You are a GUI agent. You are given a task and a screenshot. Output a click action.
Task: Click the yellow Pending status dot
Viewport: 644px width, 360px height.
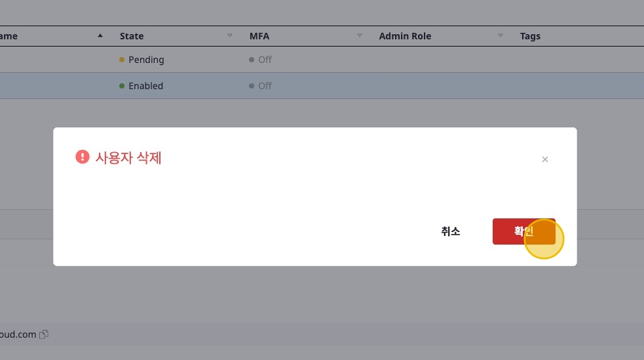pos(121,60)
